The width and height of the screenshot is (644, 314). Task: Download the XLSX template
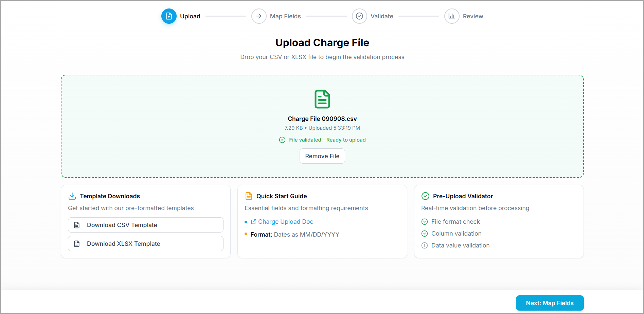146,244
